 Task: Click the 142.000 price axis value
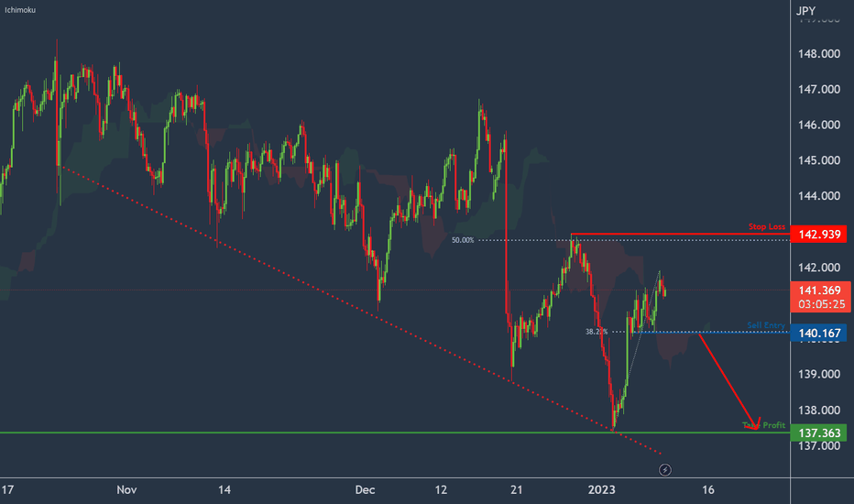(x=819, y=268)
